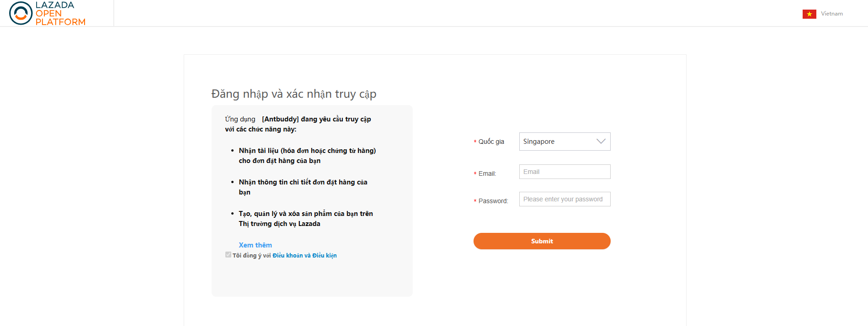Click the [Antbuddy] application name text
This screenshot has height=326, width=868.
point(280,119)
